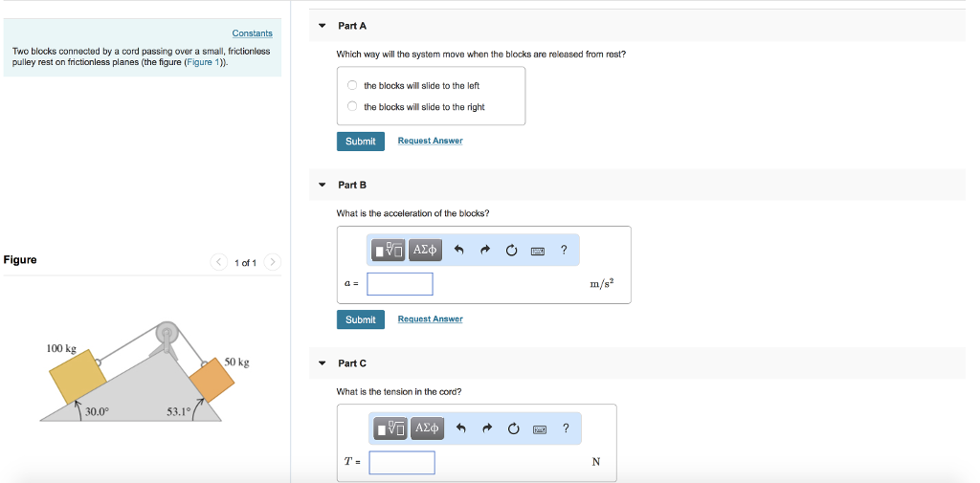Choose "the blocks will slide to the right"
Screen dimensions: 980x483
point(352,106)
